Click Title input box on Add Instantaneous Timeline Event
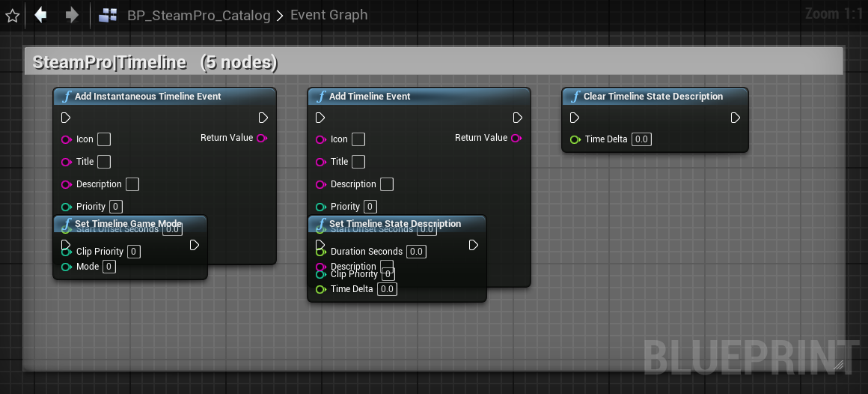Viewport: 868px width, 394px height. click(104, 162)
